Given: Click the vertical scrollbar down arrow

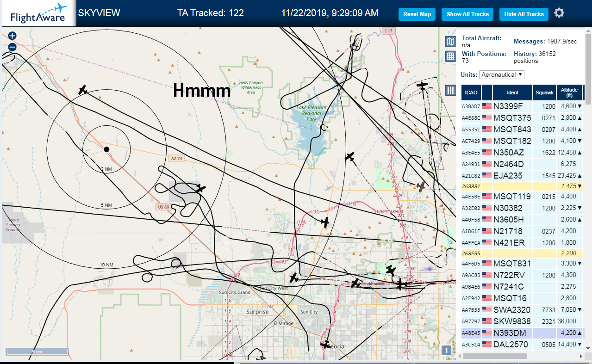Looking at the screenshot, I should (x=588, y=348).
